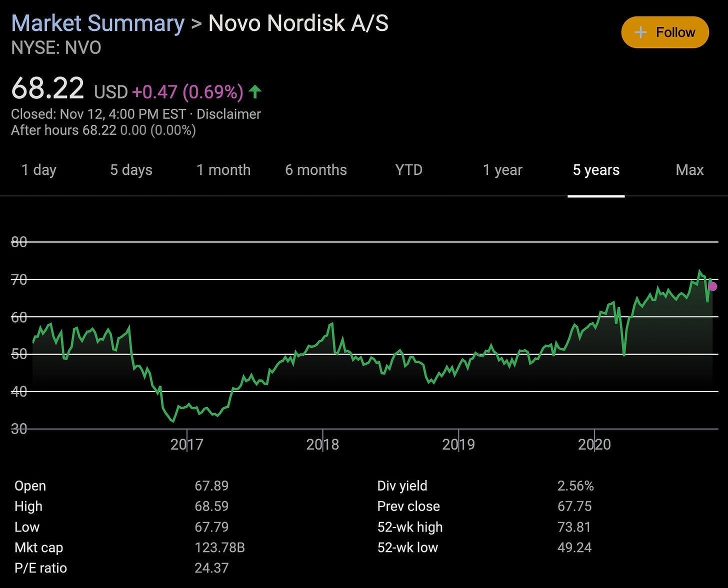Click the Div yield value 2.56%
The height and width of the screenshot is (588, 728).
point(575,486)
